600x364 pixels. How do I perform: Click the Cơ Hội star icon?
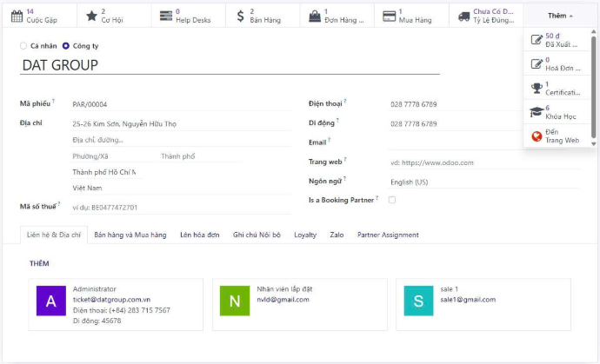click(x=91, y=16)
